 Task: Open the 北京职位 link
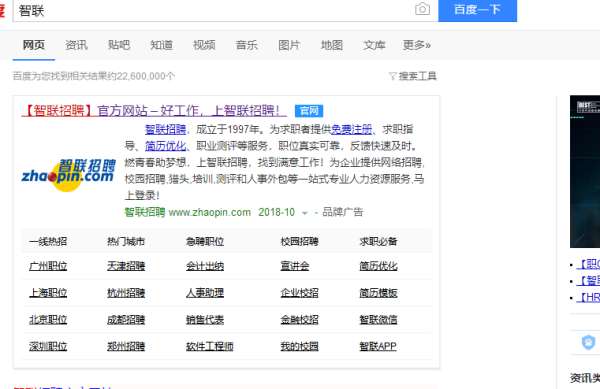click(x=48, y=320)
